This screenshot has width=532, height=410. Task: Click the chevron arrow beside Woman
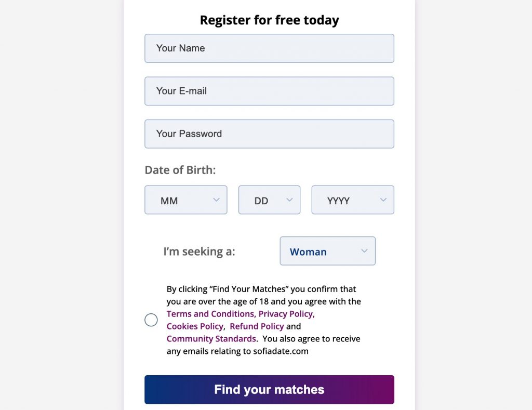[x=364, y=251]
